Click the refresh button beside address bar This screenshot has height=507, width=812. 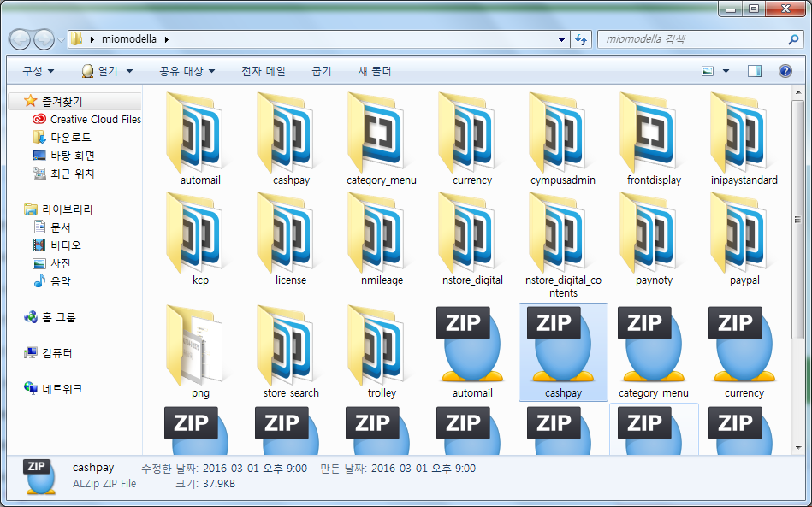coord(582,39)
